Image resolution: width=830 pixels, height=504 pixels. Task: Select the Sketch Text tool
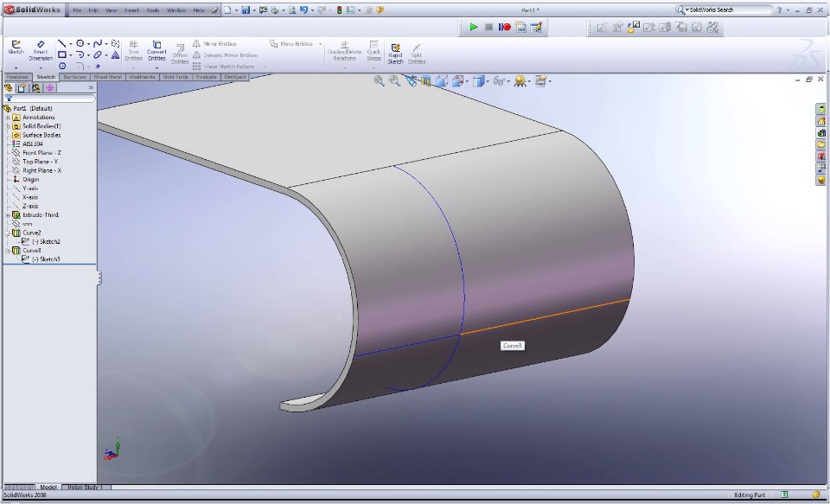tap(115, 54)
